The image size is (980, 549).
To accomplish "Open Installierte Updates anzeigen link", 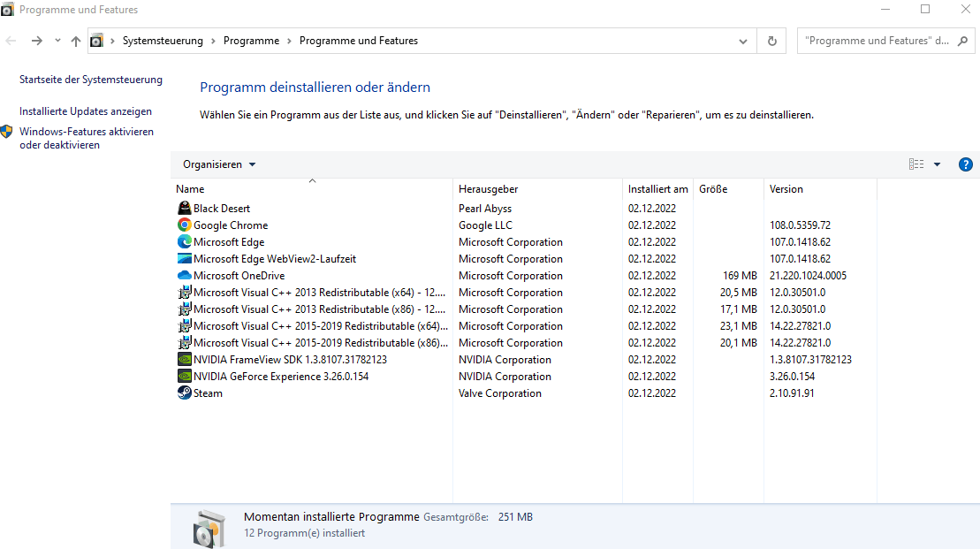I will point(86,111).
